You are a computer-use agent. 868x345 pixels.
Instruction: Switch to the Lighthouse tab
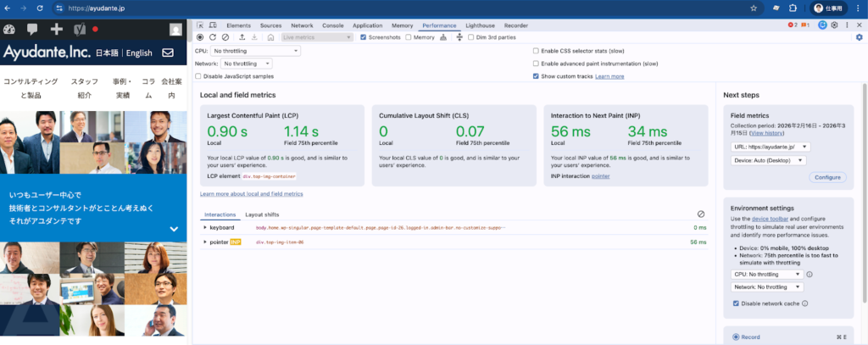481,26
